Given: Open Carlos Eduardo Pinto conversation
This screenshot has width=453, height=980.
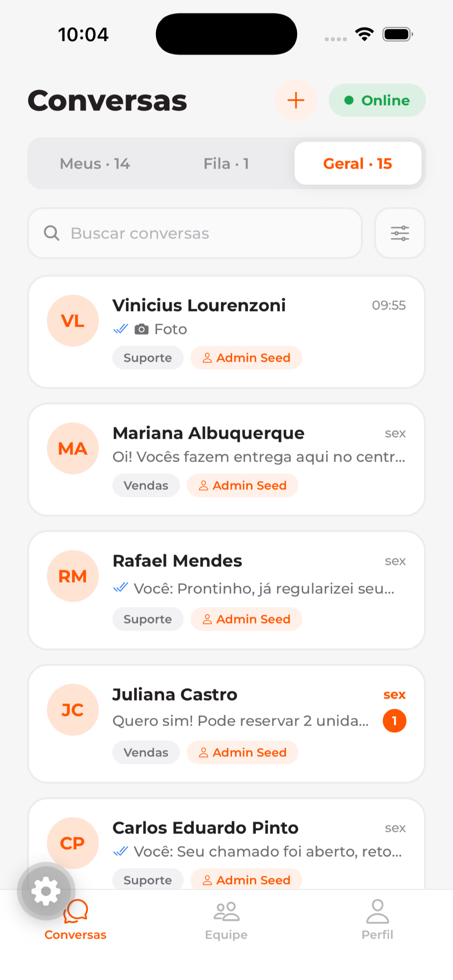Looking at the screenshot, I should coord(226,844).
